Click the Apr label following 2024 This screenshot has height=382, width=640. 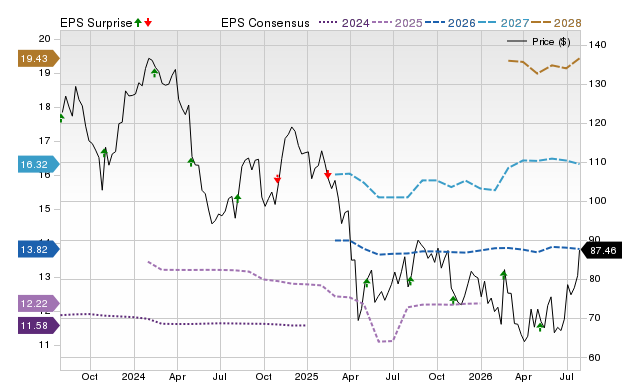177,376
